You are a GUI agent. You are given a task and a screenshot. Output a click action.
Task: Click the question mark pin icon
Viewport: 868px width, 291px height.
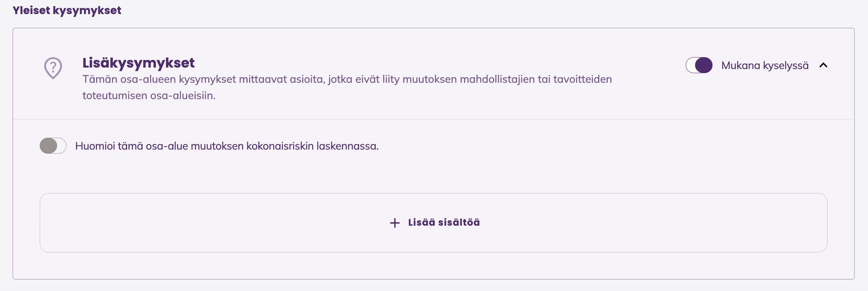53,68
